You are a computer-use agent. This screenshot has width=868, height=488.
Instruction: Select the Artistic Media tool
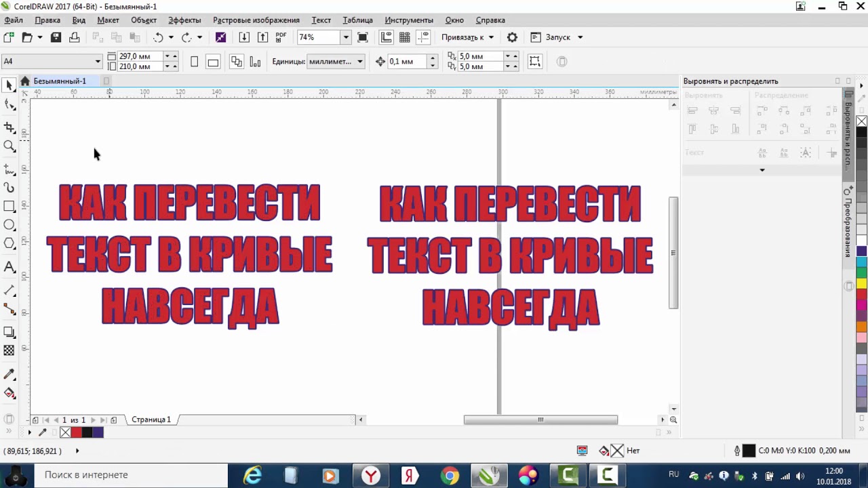(9, 187)
